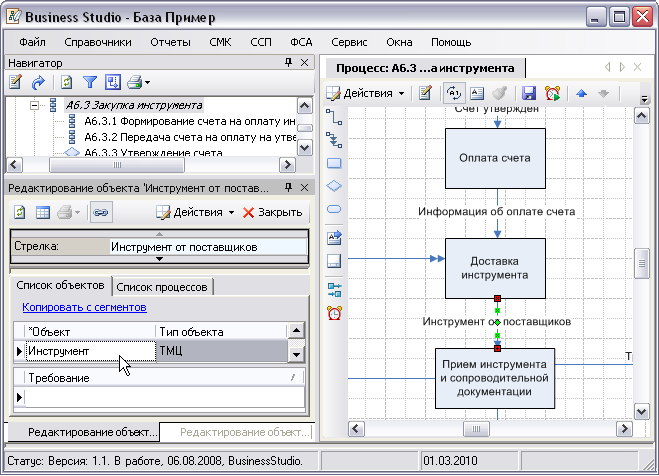This screenshot has width=659, height=476.
Task: Select the second greyed Редактирование объект tab
Action: click(x=237, y=432)
